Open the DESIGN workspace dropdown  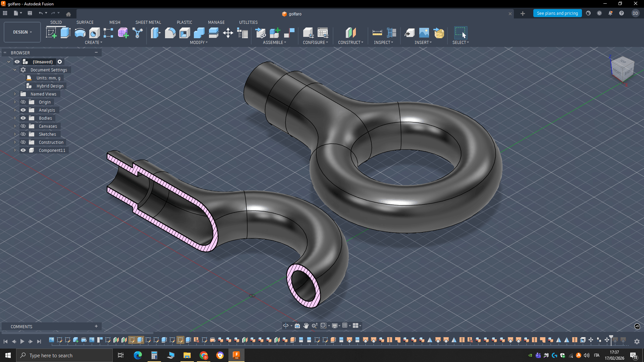pyautogui.click(x=22, y=32)
